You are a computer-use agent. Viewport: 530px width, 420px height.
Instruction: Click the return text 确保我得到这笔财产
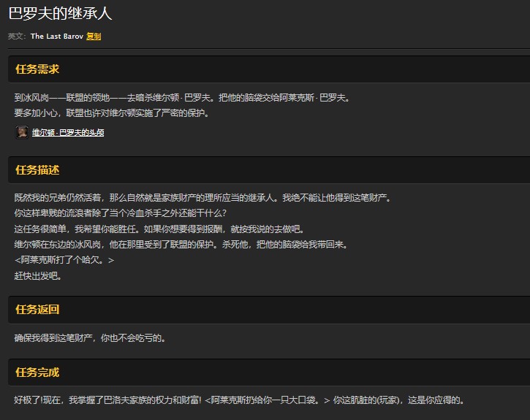coord(90,337)
